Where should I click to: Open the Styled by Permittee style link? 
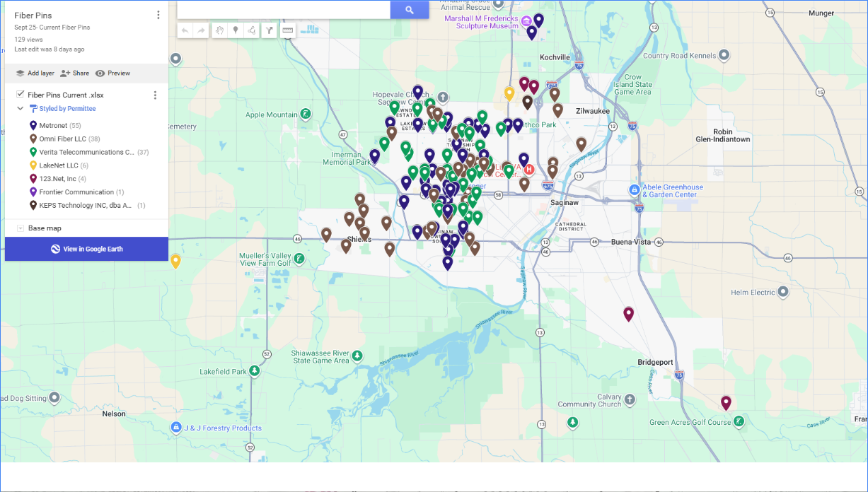coord(67,109)
